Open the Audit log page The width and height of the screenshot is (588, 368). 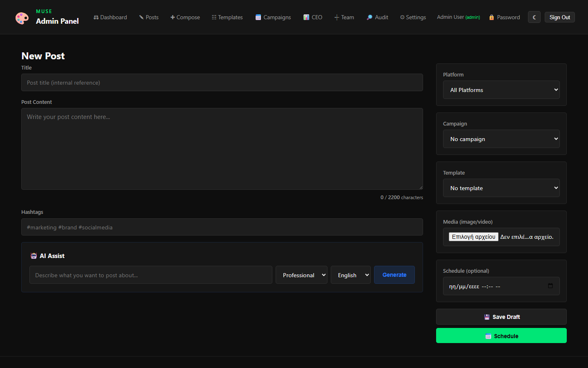(x=377, y=17)
